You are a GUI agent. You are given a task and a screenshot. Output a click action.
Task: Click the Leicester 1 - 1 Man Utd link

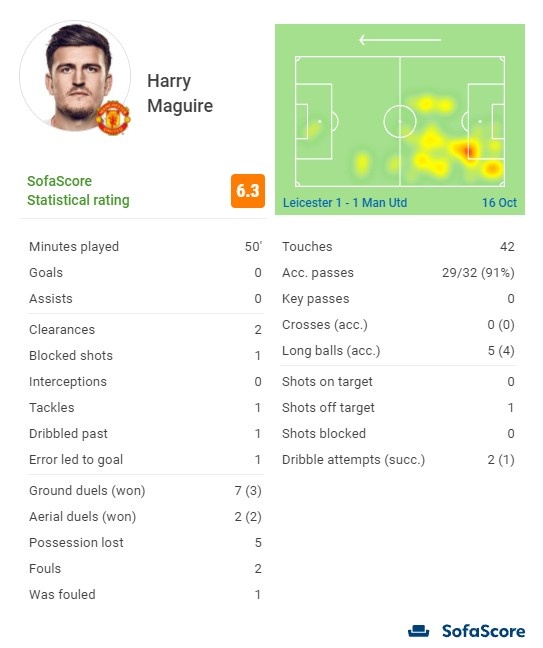click(x=345, y=202)
